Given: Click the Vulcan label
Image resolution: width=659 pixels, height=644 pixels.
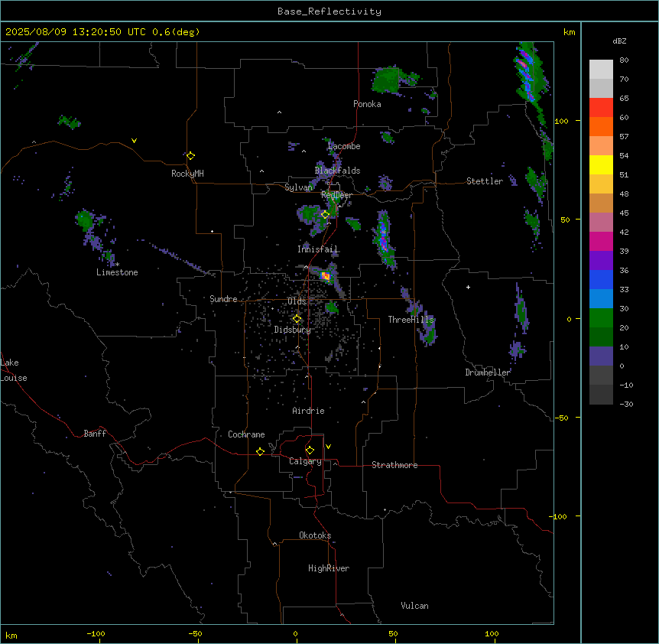Looking at the screenshot, I should click(415, 606).
